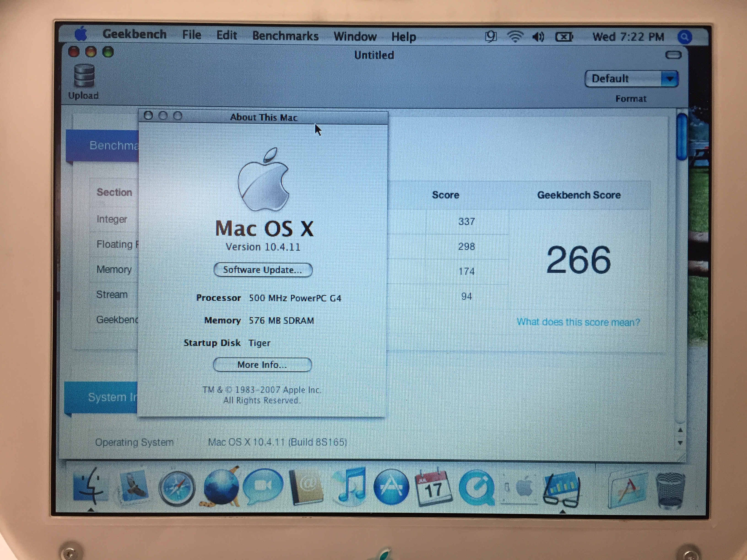Open the AirPort Wi-Fi status menu
Viewport: 747px width, 560px height.
515,36
